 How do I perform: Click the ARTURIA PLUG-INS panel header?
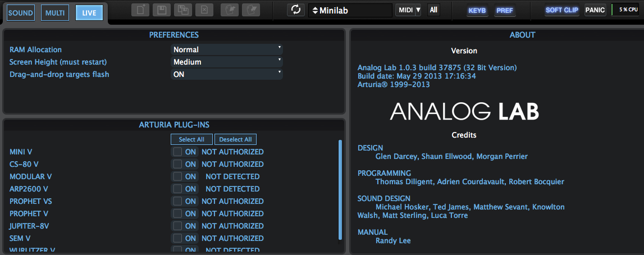[x=174, y=125]
